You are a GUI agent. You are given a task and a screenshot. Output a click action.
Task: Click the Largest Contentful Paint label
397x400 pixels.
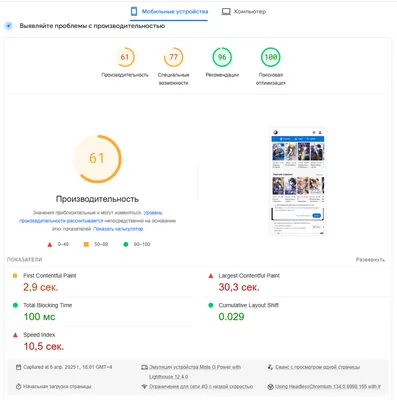coord(249,276)
